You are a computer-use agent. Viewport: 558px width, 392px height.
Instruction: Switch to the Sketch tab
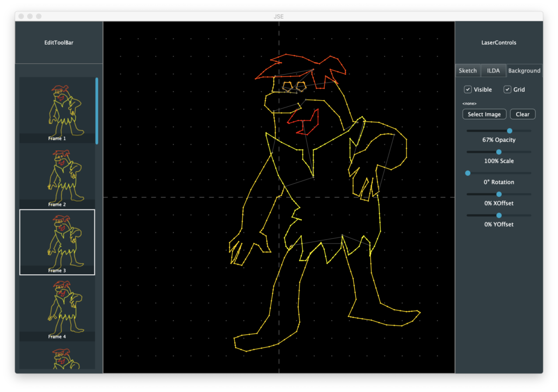point(468,71)
